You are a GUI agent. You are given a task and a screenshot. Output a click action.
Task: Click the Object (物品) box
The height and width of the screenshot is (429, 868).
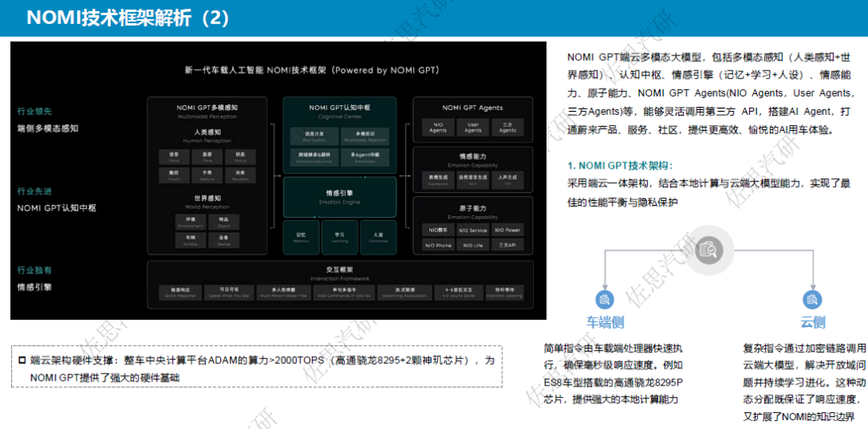click(x=223, y=222)
